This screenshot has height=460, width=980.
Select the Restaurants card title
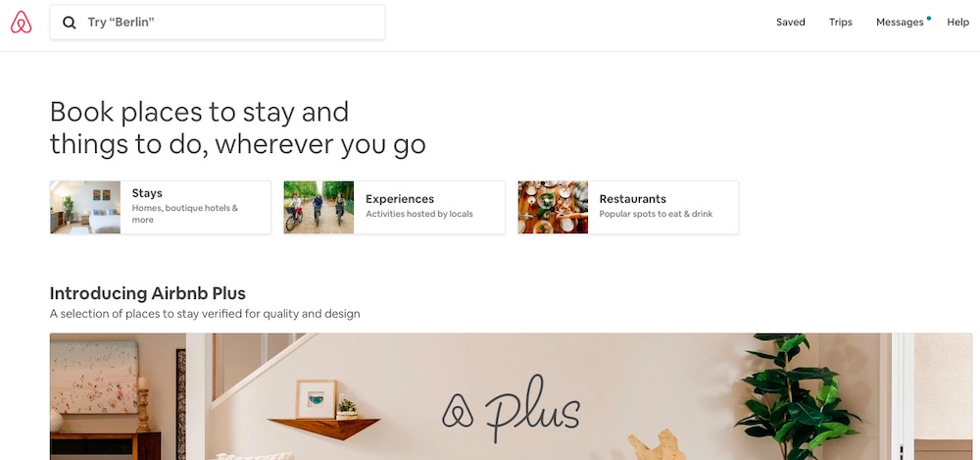click(x=632, y=199)
